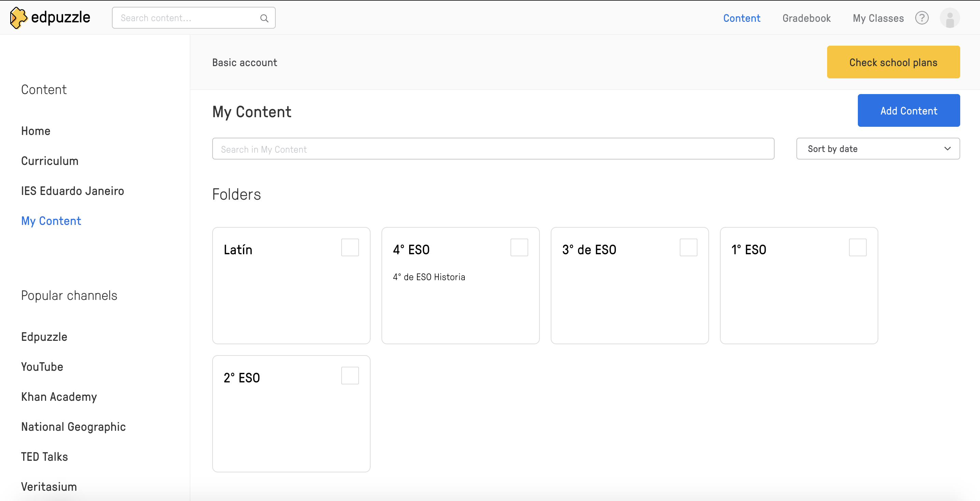Image resolution: width=980 pixels, height=501 pixels.
Task: Click the Search in My Content field
Action: pyautogui.click(x=493, y=149)
